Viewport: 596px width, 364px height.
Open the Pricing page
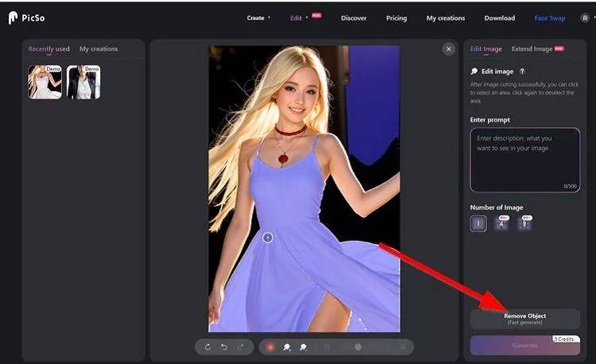coord(397,17)
